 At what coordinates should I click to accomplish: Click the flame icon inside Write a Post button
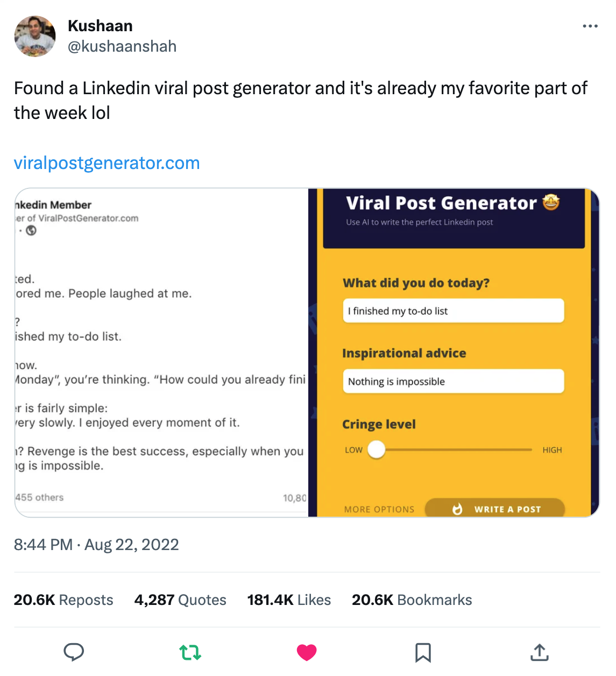(x=458, y=509)
